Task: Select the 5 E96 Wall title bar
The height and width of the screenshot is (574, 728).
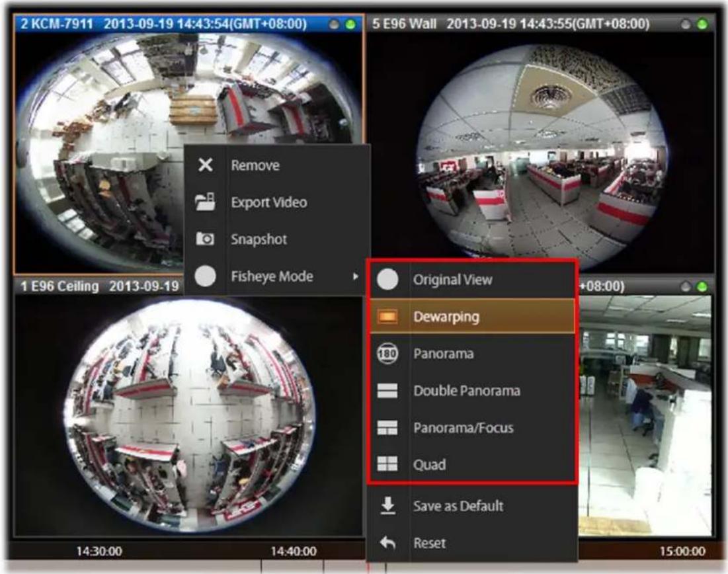Action: click(542, 24)
